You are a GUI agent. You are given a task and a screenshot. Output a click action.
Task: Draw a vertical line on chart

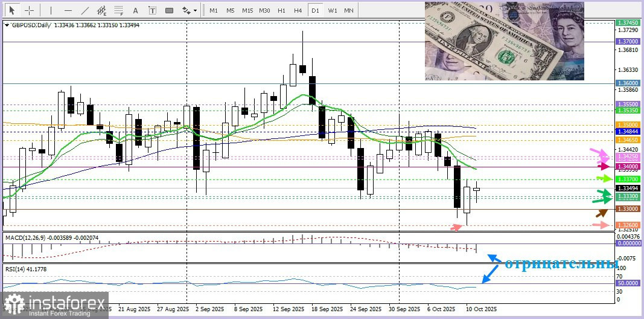tap(51, 10)
